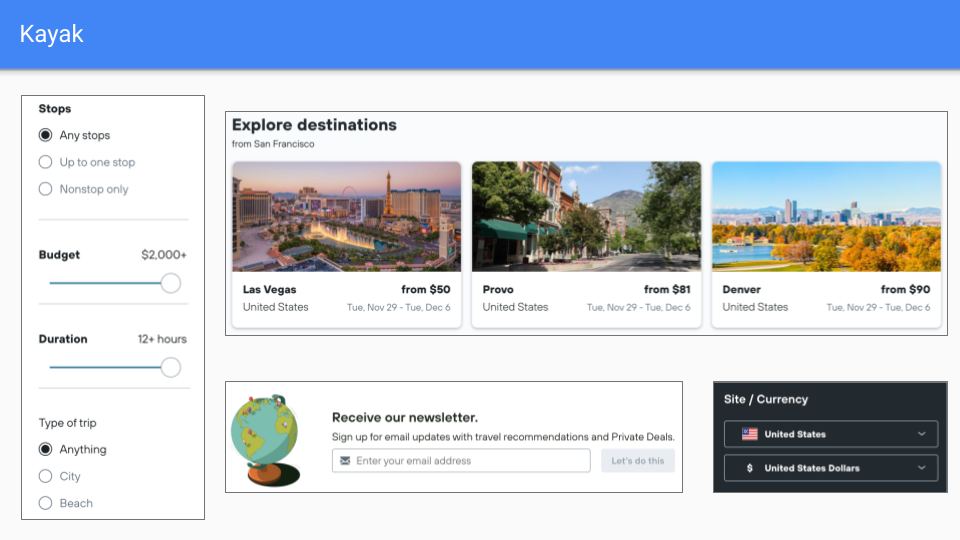Open the United States site dropdown

point(831,434)
